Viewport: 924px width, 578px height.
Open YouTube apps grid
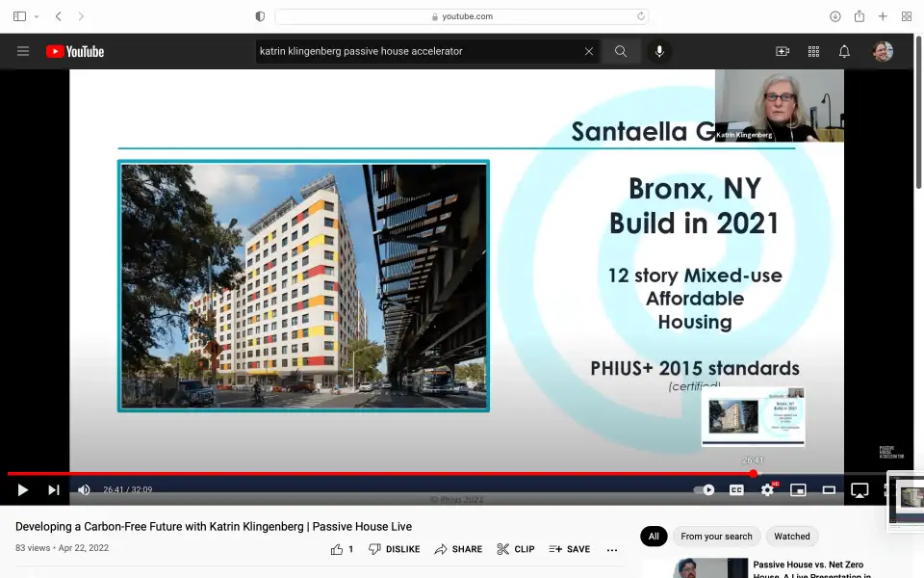pyautogui.click(x=813, y=51)
